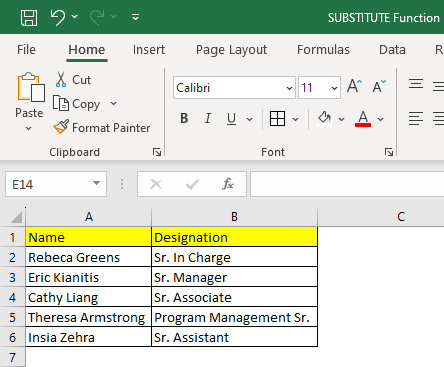
Task: Open the Calibri font name dropdown
Action: (x=289, y=88)
